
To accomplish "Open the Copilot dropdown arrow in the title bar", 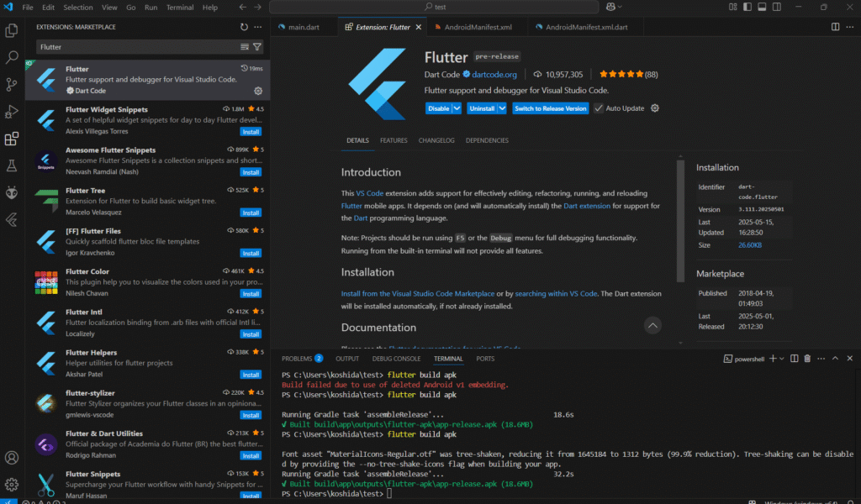I will pyautogui.click(x=620, y=7).
